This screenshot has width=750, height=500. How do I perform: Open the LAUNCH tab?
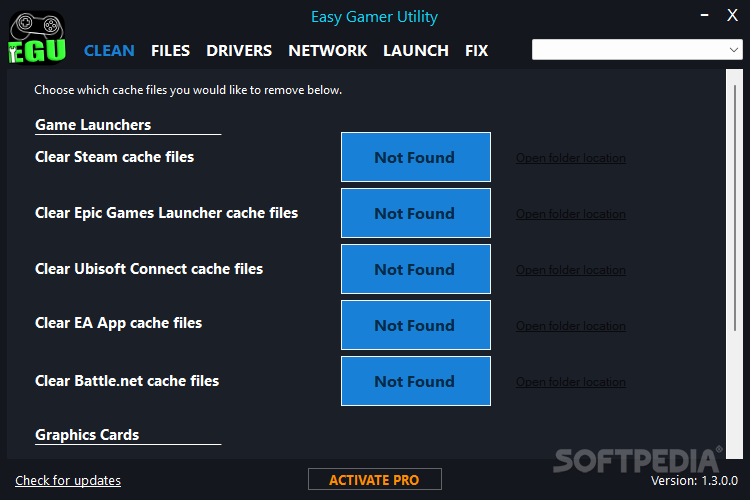pyautogui.click(x=416, y=51)
